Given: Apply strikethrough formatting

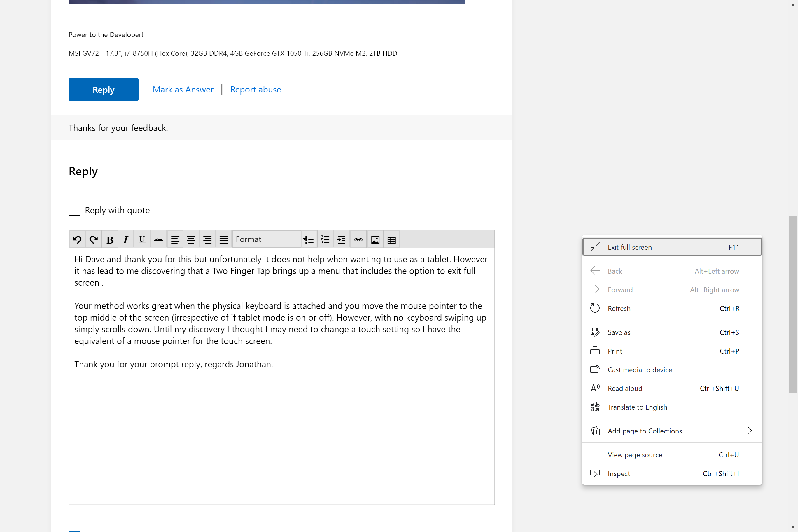Looking at the screenshot, I should tap(158, 239).
